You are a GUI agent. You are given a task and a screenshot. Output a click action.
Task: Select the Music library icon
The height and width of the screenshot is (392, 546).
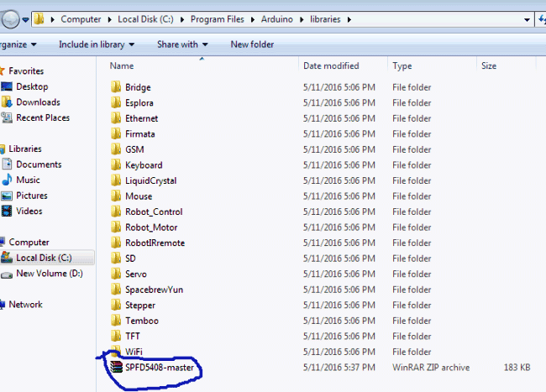coord(7,180)
